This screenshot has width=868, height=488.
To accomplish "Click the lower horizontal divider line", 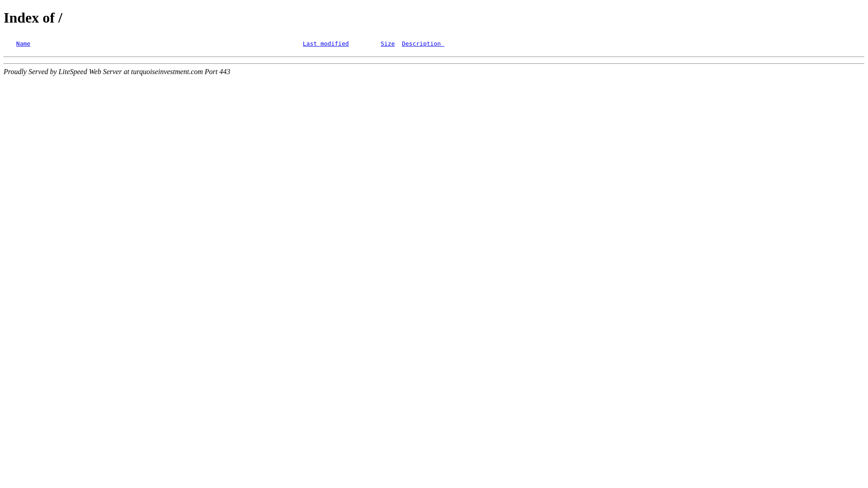I will point(434,64).
